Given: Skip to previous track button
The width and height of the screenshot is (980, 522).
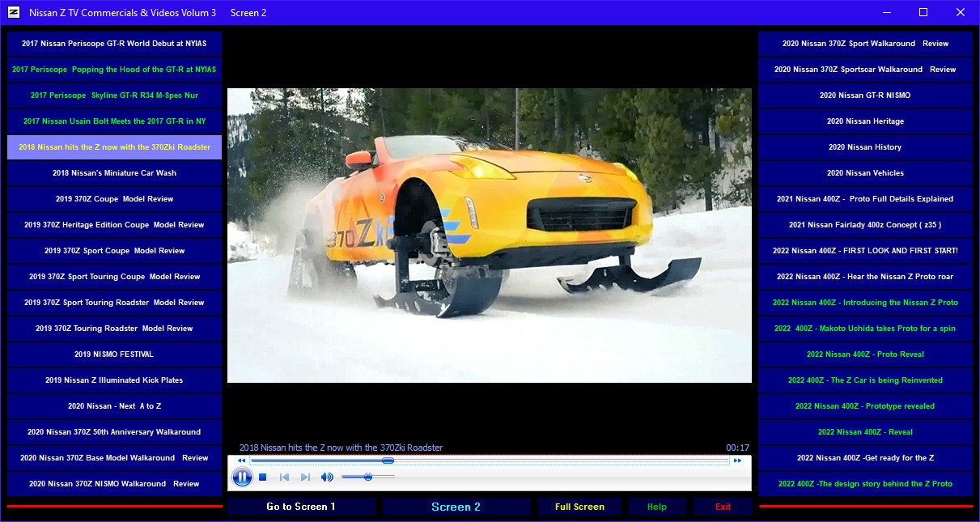Looking at the screenshot, I should coord(285,477).
